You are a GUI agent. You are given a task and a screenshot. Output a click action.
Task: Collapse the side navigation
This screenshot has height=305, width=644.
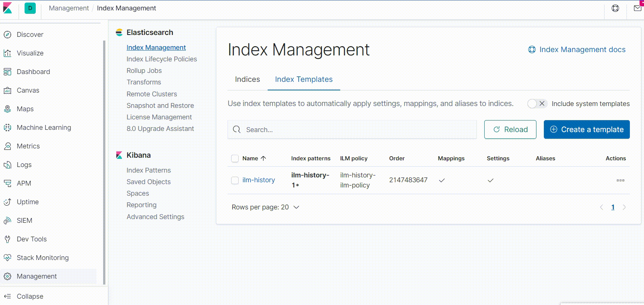30,296
